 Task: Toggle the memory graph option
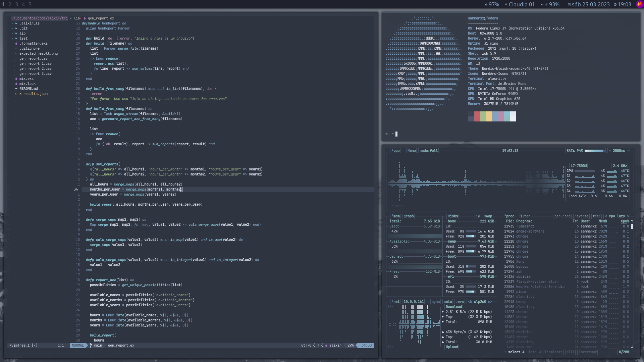point(409,216)
